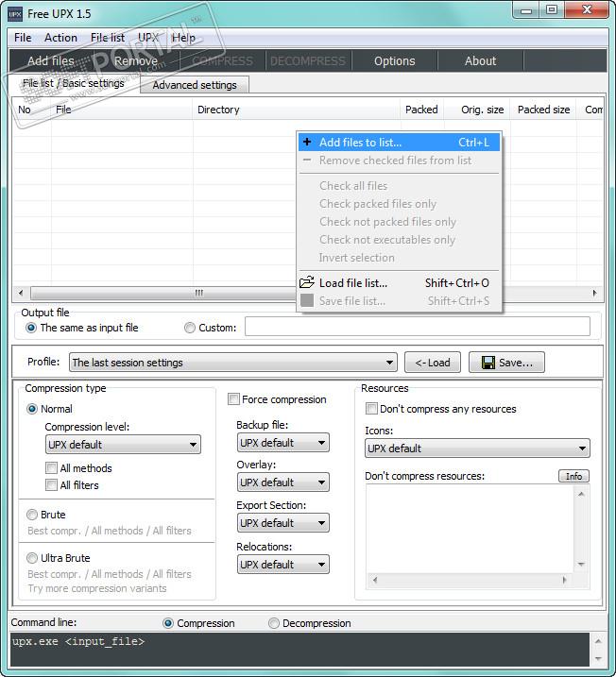Click the floppy disk icon on Save button
Screen dimensions: 616x677
click(488, 363)
